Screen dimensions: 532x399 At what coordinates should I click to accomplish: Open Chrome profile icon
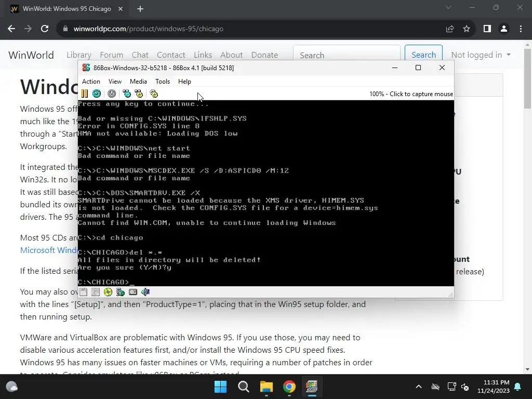(x=504, y=29)
